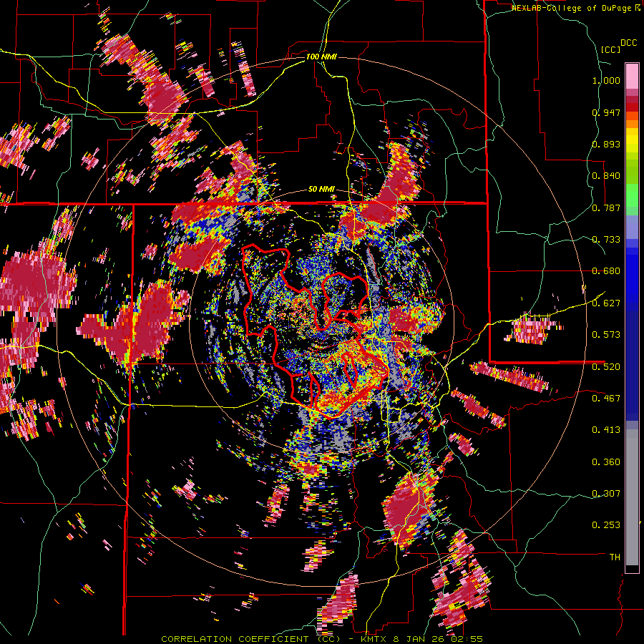Click the [CC] units label

[610, 49]
